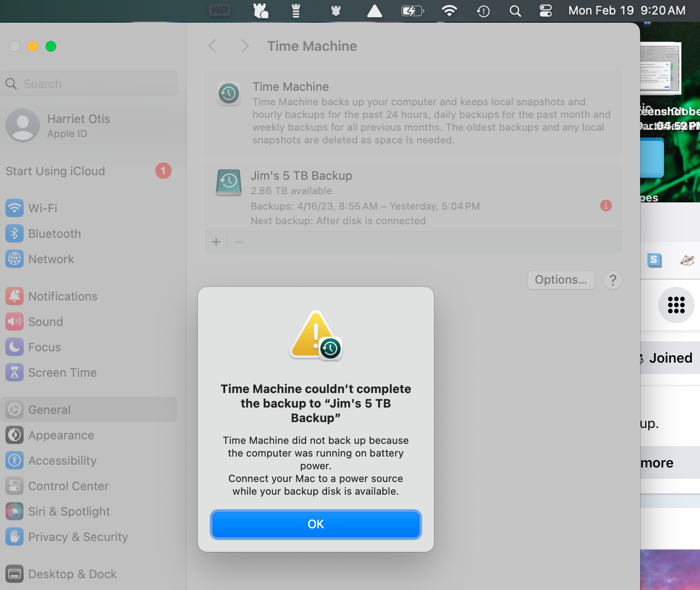Image resolution: width=700 pixels, height=590 pixels.
Task: Open Desktop & Dock settings
Action: pyautogui.click(x=89, y=574)
